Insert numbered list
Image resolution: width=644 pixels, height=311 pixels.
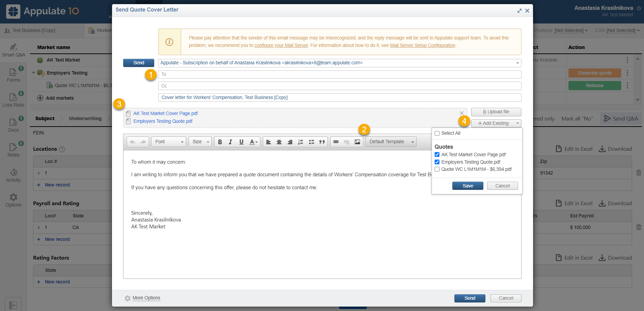[x=301, y=142]
